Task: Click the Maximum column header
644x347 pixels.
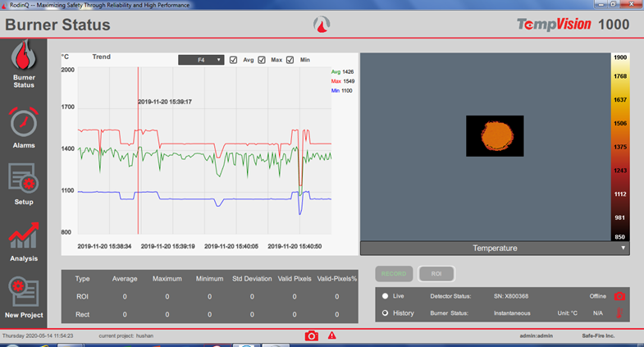Action: [167, 279]
